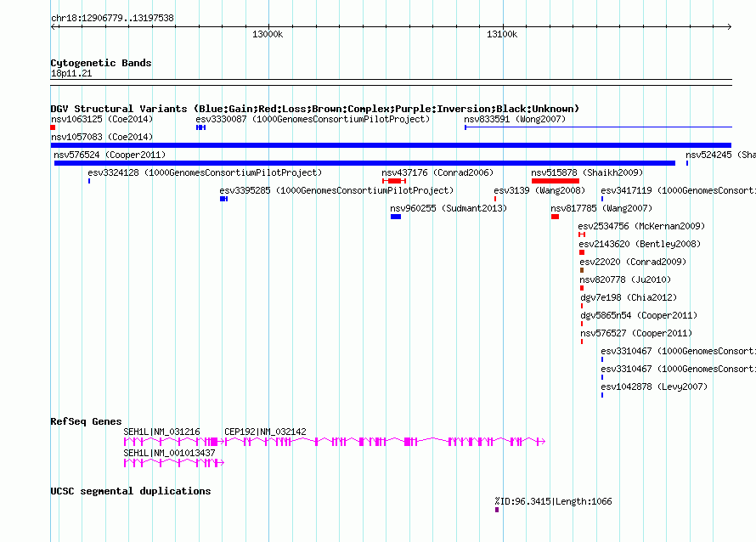Select the long blue nsv1057083 gain bar

point(391,145)
